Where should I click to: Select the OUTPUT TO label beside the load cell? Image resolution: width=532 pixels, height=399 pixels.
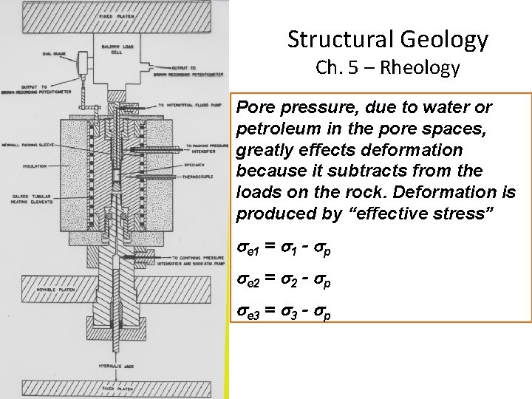(184, 68)
